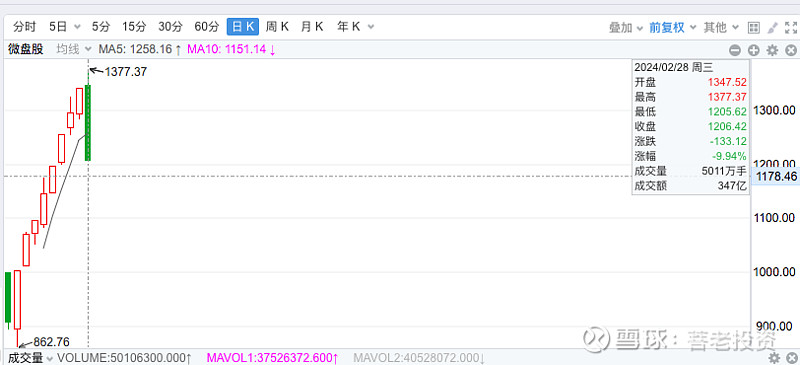Viewport: 800px width, 365px height.
Task: Open the 前复权 adjustment dropdown
Action: click(x=672, y=28)
